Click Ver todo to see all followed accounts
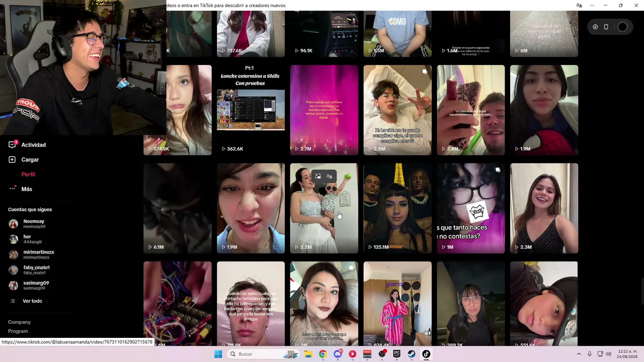Image resolution: width=644 pixels, height=362 pixels. pyautogui.click(x=32, y=301)
